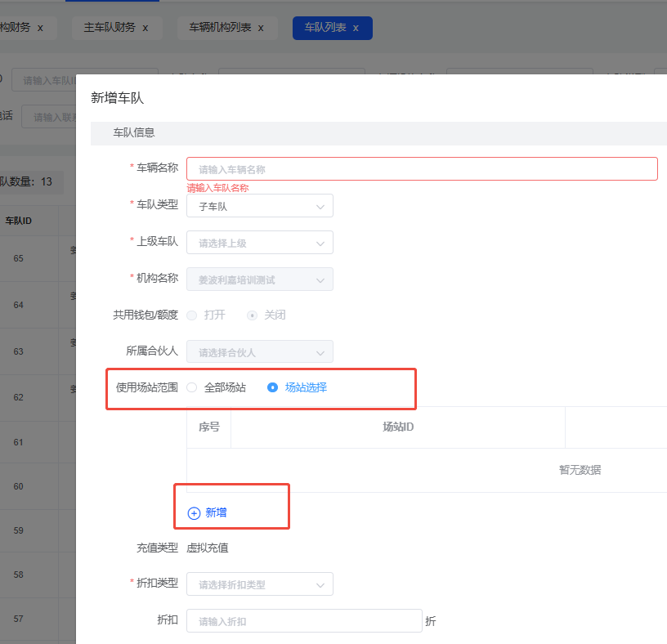
Task: Click row with 车队ID 60
Action: coord(38,486)
